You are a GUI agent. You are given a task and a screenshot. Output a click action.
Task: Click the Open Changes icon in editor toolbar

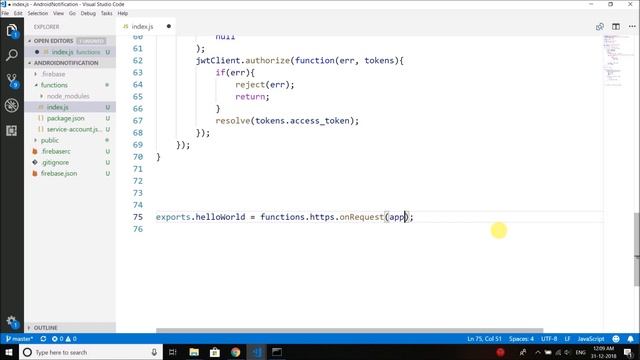[600, 27]
